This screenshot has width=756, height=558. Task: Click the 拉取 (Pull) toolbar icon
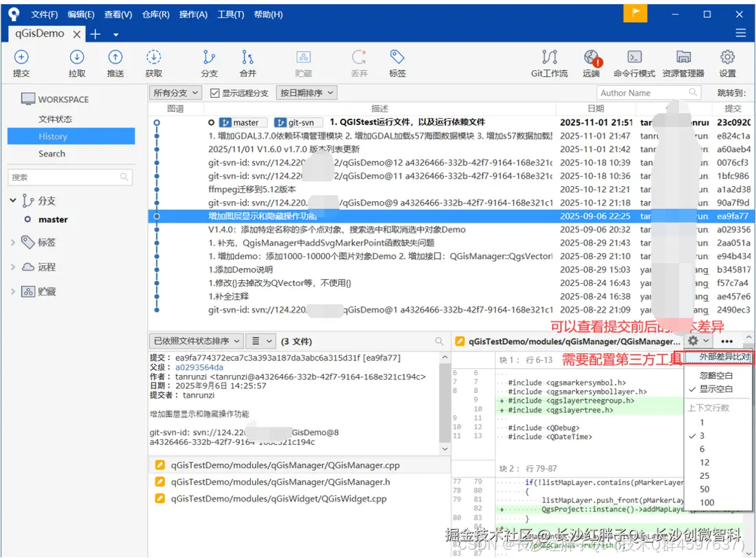coord(77,58)
